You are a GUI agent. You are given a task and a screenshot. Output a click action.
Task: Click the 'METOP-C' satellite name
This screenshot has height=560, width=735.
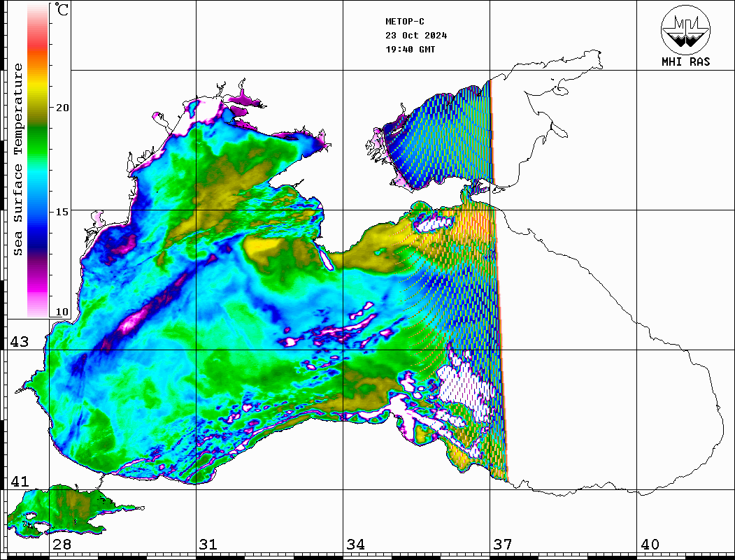(404, 22)
